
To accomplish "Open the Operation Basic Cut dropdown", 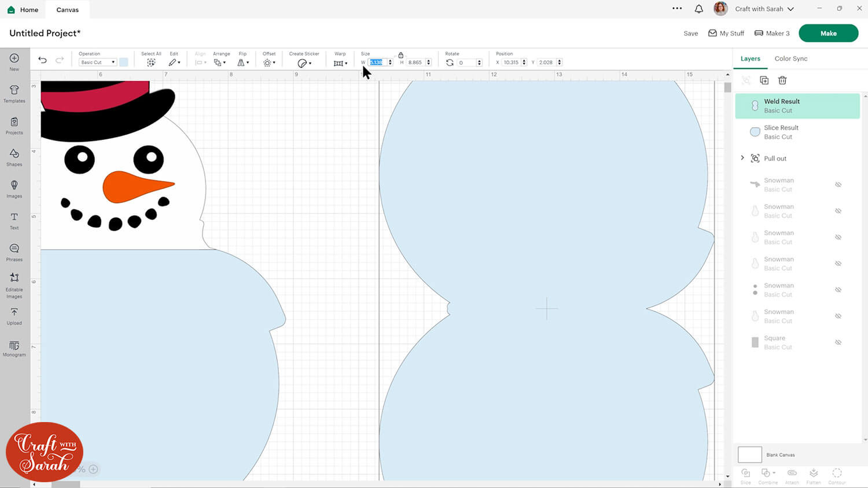I will (97, 62).
